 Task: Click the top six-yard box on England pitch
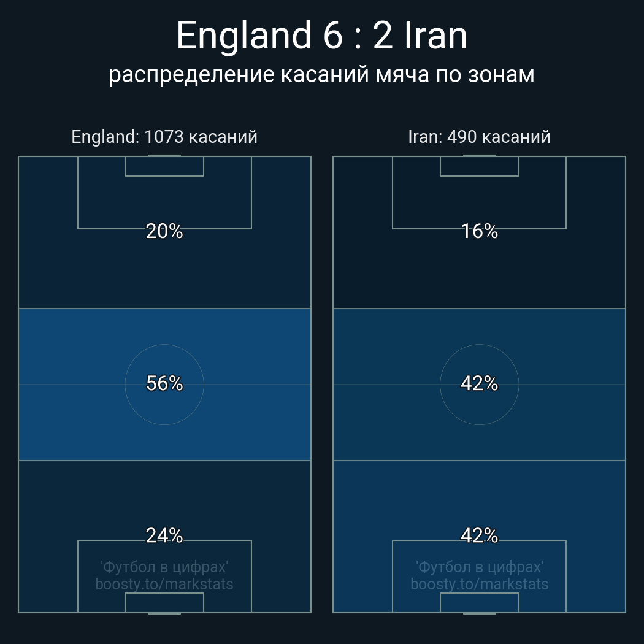click(164, 166)
